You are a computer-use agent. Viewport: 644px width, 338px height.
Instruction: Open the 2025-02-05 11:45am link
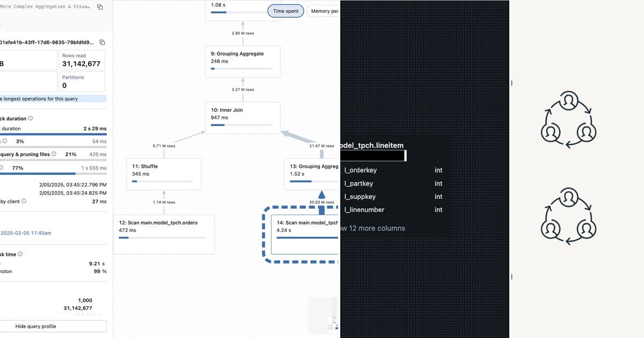point(26,233)
